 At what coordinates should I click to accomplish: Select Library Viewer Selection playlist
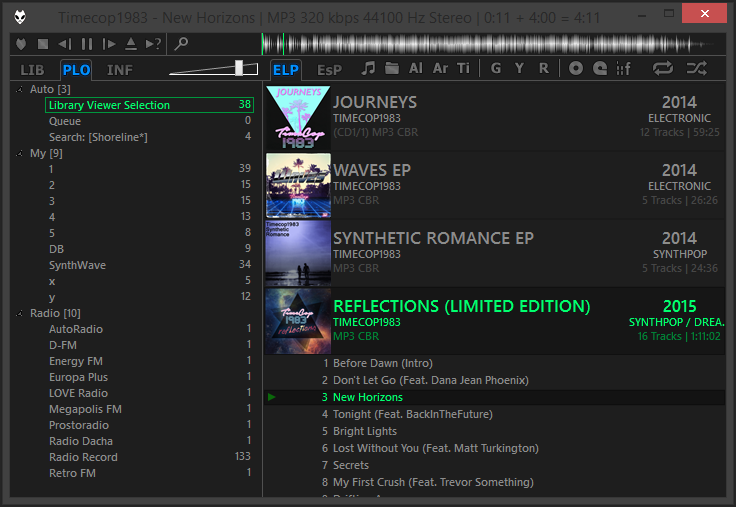149,105
